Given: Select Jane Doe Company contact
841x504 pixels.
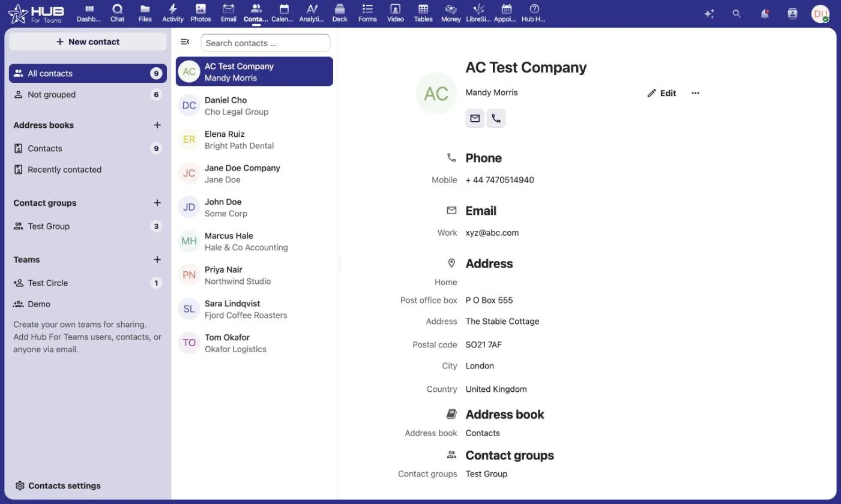Looking at the screenshot, I should point(255,173).
